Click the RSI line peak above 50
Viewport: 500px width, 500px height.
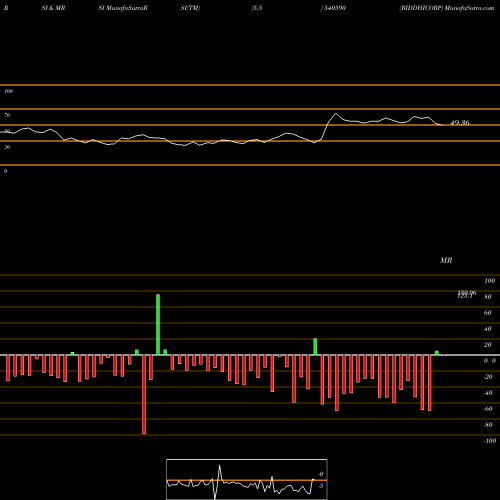pyautogui.click(x=336, y=114)
